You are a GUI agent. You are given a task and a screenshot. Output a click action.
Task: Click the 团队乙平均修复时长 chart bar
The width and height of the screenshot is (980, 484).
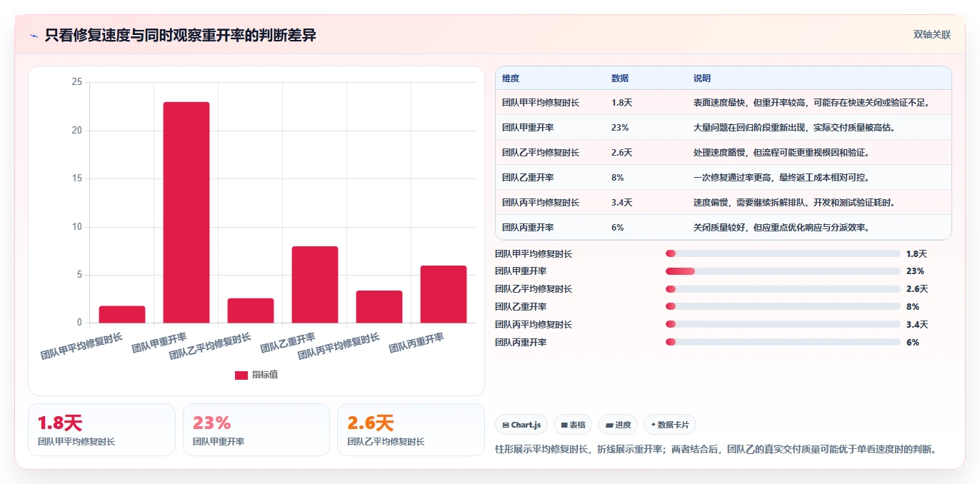pyautogui.click(x=251, y=311)
